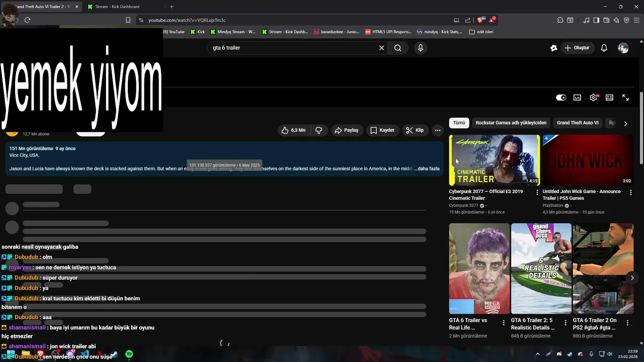644x362 pixels.
Task: Click the Paylaş share button
Action: pos(346,130)
